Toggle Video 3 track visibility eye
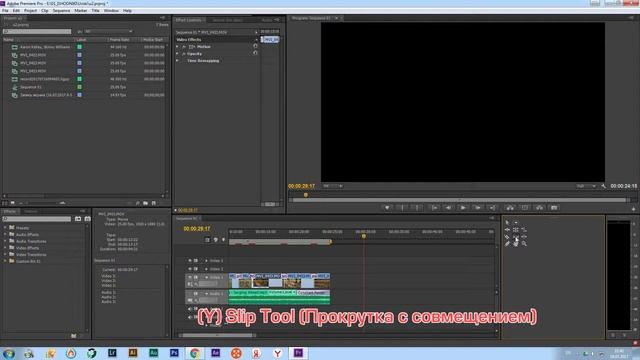The height and width of the screenshot is (360, 640). coord(189,260)
